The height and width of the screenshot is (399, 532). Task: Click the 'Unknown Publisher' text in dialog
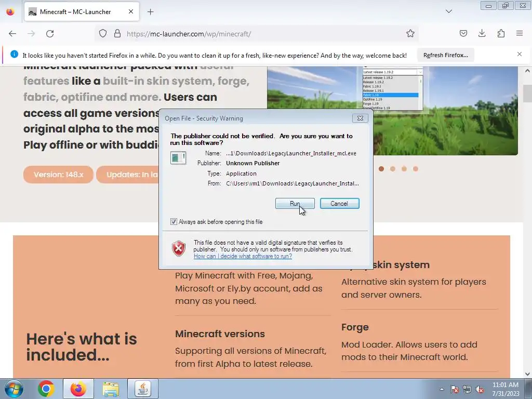(253, 163)
